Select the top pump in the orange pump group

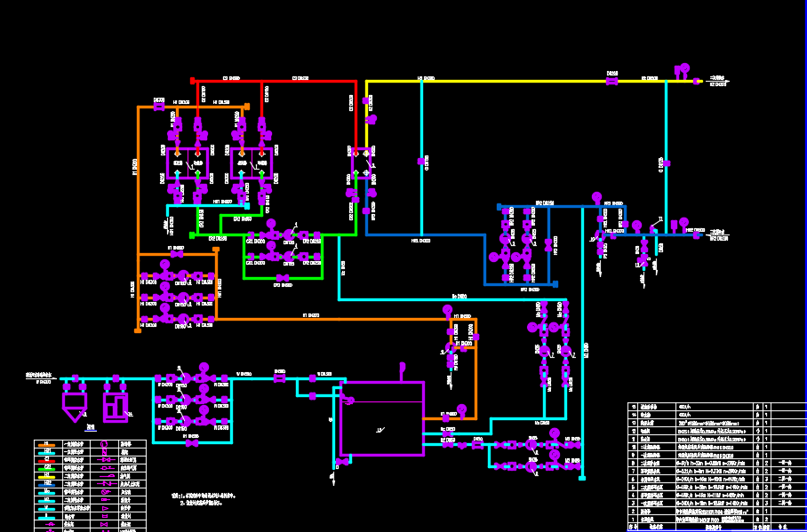[164, 265]
